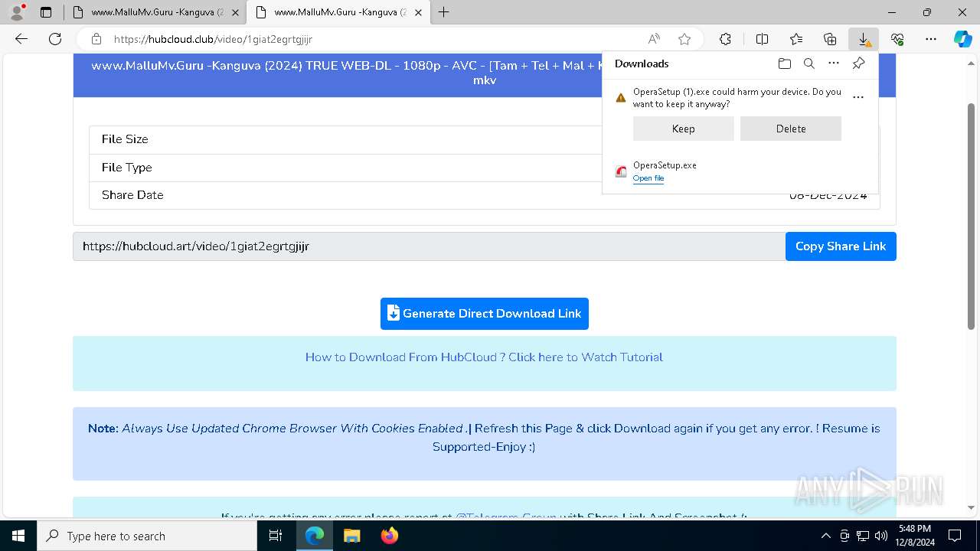Image resolution: width=980 pixels, height=551 pixels.
Task: Open Collections panel
Action: click(x=830, y=39)
